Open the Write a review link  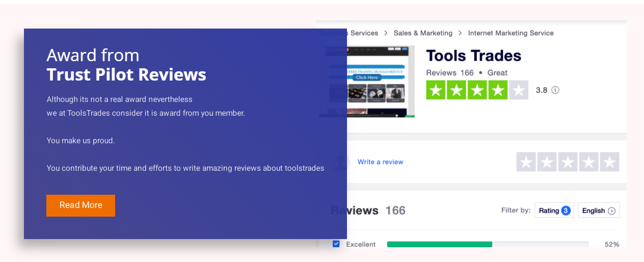[x=380, y=162]
